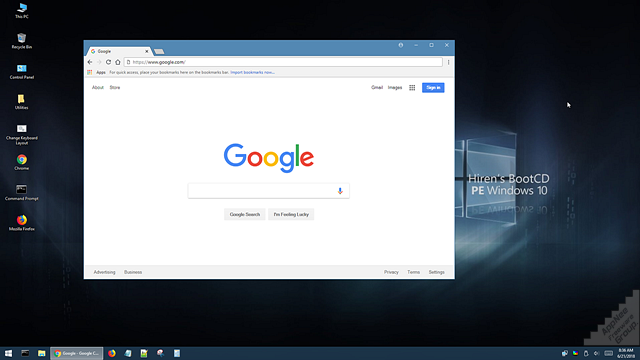
Task: Click the Chrome profile icon in title bar
Action: pyautogui.click(x=401, y=45)
